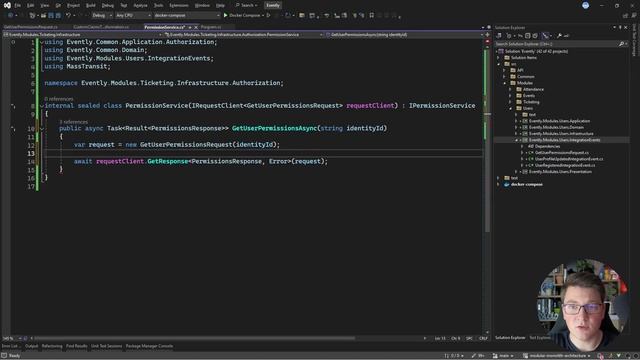Viewport: 640px width, 360px height.
Task: Click the Start Without Debugging outline play icon
Action: 268,16
